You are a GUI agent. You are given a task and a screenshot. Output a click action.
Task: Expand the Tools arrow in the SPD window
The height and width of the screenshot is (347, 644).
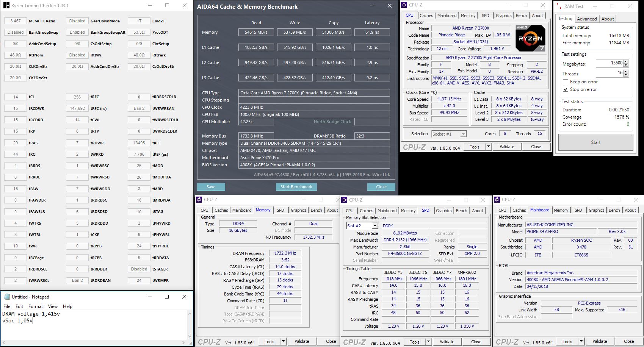point(428,342)
